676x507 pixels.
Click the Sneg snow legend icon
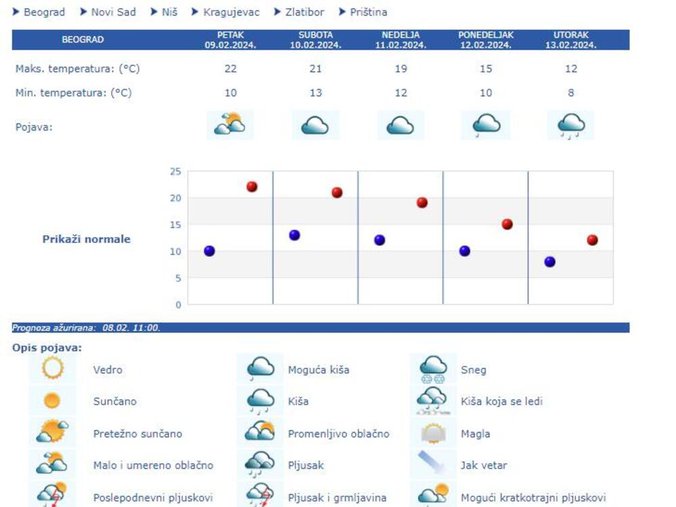click(434, 369)
